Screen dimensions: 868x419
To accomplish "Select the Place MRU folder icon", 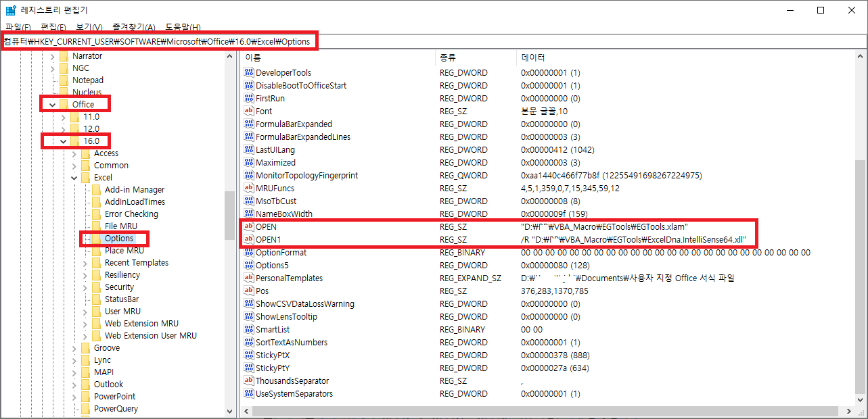I will pos(96,251).
